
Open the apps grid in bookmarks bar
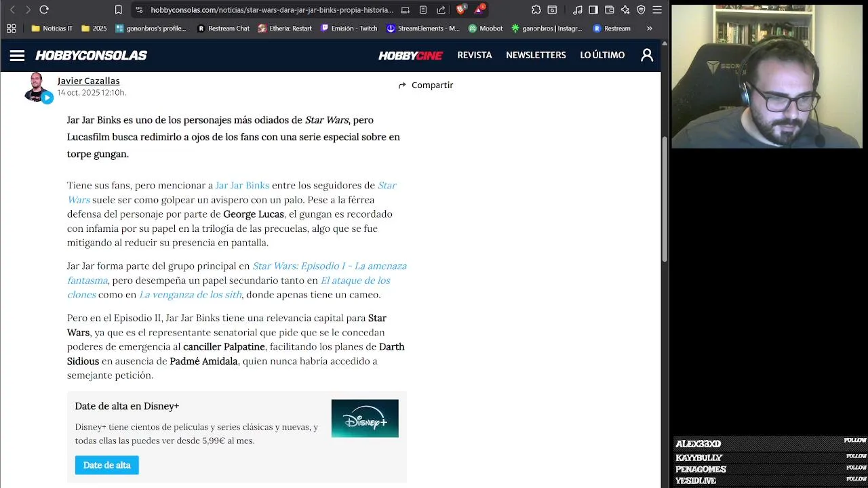tap(11, 28)
